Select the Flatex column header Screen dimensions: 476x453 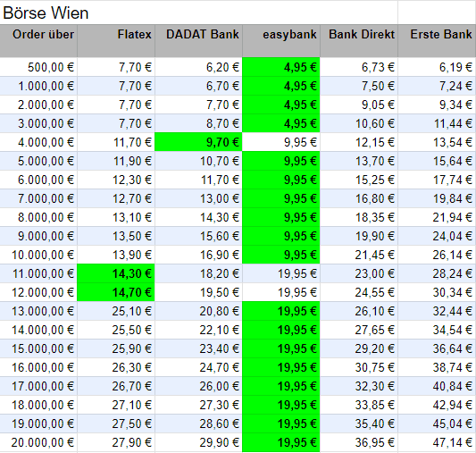[x=116, y=41]
